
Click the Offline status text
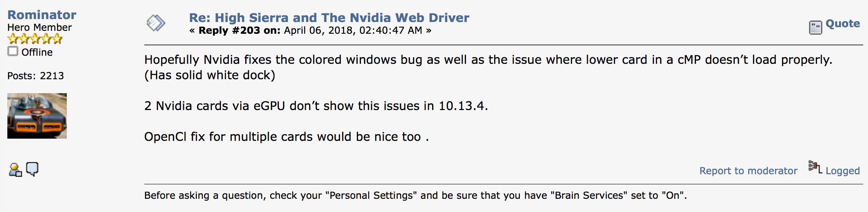pyautogui.click(x=37, y=52)
